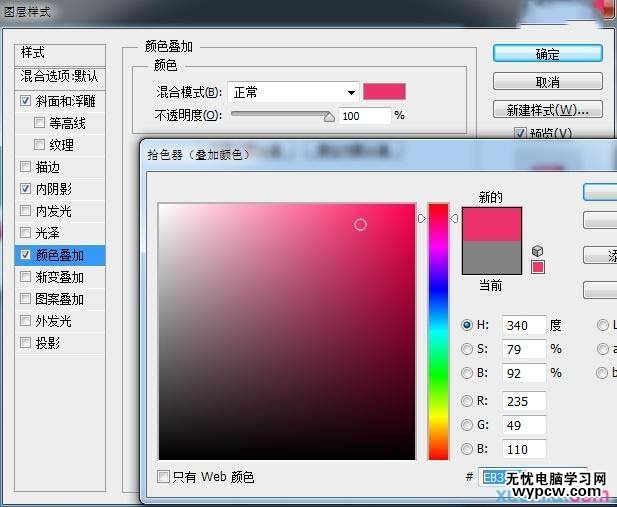Click brightness value field showing 92
Image resolution: width=617 pixels, height=507 pixels.
[524, 373]
